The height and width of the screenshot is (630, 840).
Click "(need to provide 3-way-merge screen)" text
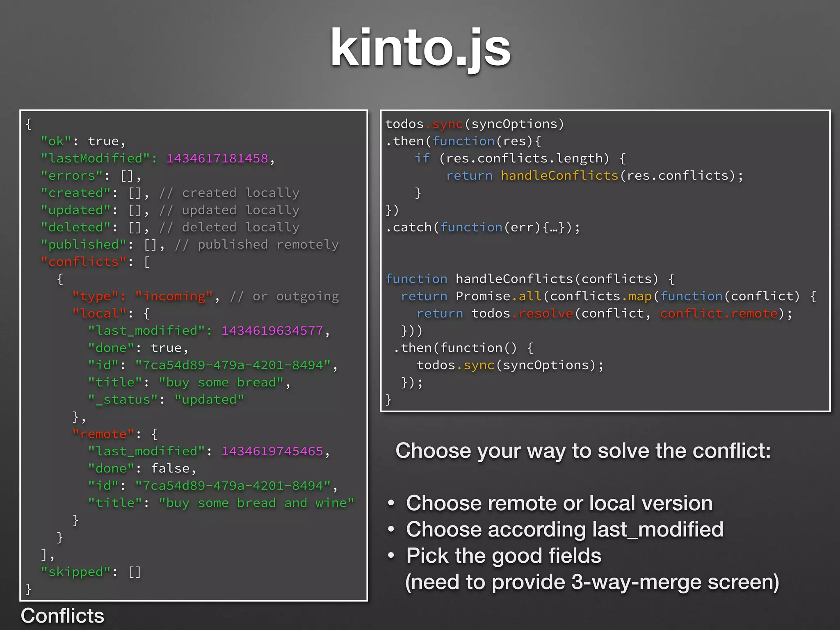click(592, 582)
